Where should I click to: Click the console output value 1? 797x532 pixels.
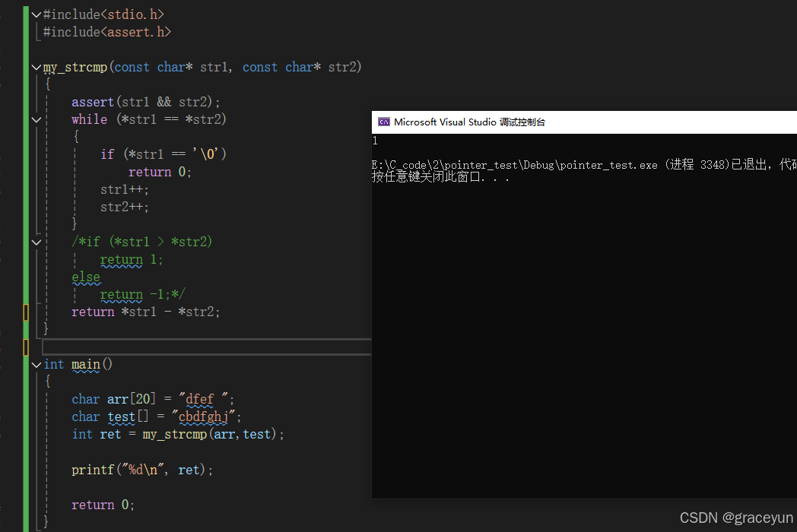click(x=375, y=141)
